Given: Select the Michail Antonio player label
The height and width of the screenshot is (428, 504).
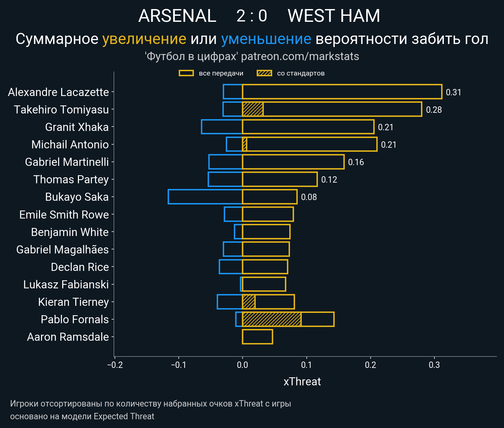Looking at the screenshot, I should (70, 145).
